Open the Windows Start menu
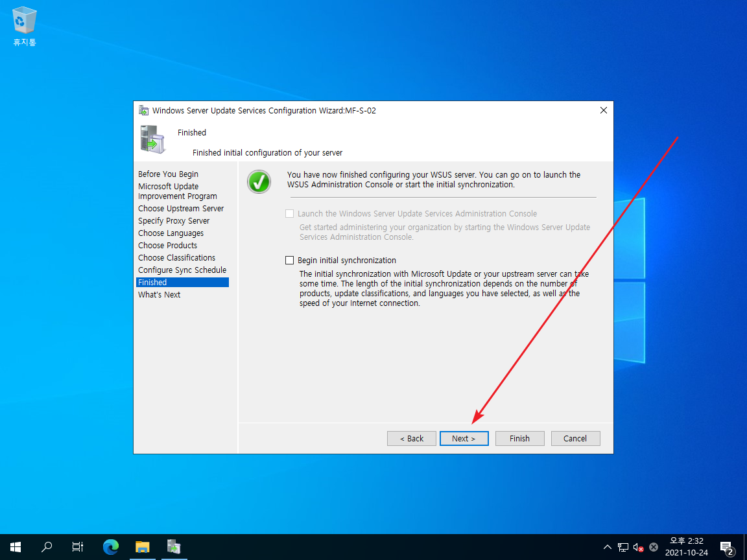The height and width of the screenshot is (560, 747). [16, 546]
